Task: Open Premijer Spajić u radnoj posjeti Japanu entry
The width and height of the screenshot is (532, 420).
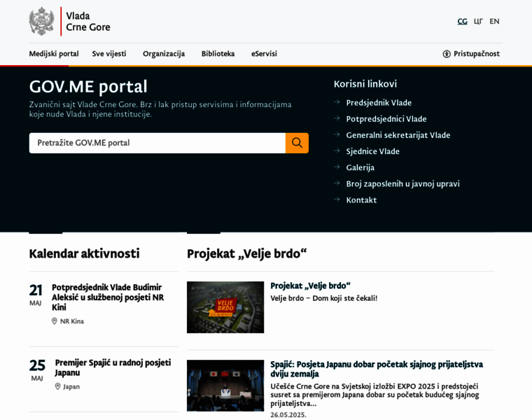Action: click(113, 367)
